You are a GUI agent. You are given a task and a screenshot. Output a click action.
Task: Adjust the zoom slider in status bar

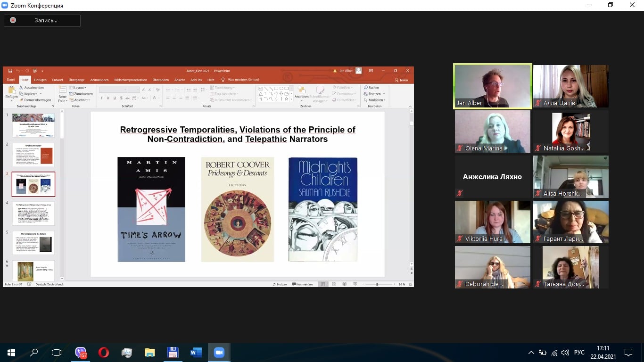[377, 284]
